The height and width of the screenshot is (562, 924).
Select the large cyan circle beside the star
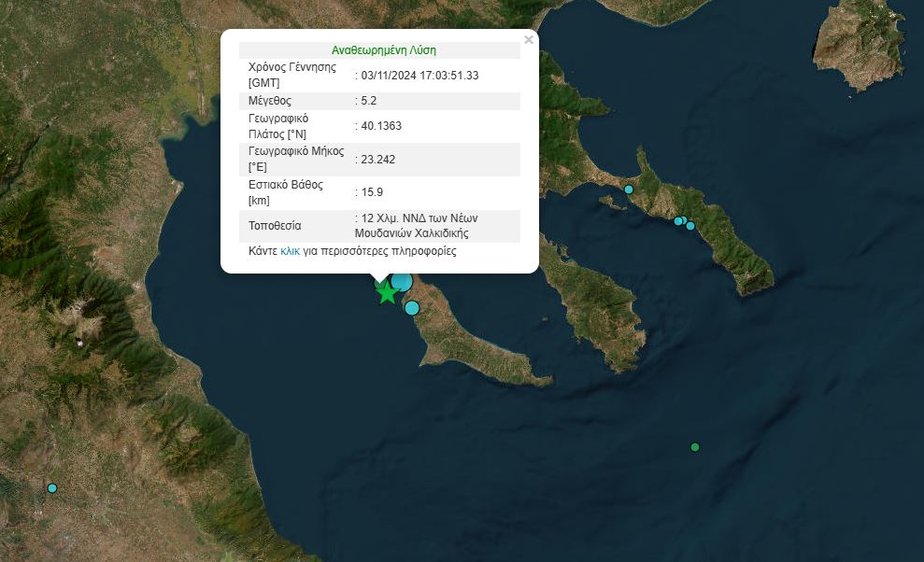tap(402, 282)
